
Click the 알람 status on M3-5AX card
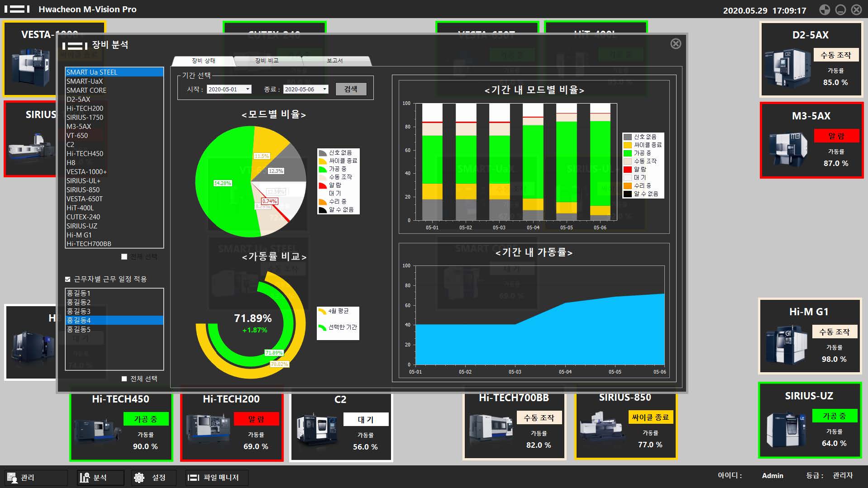coord(836,136)
